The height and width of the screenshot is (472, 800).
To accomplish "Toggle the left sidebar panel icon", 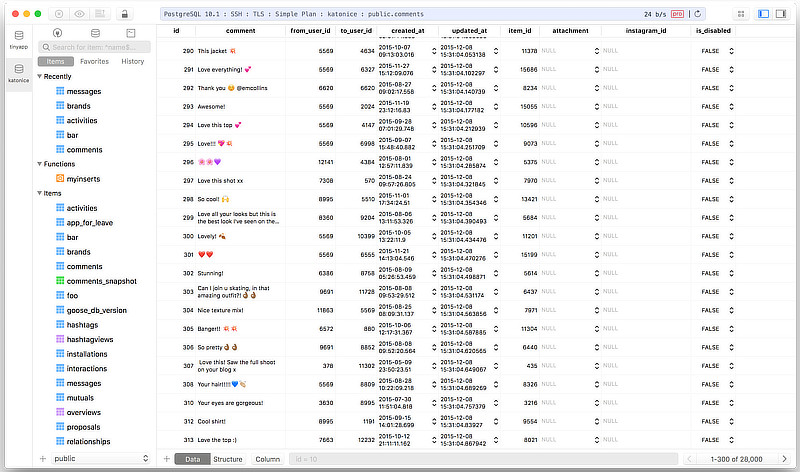I will click(x=763, y=14).
